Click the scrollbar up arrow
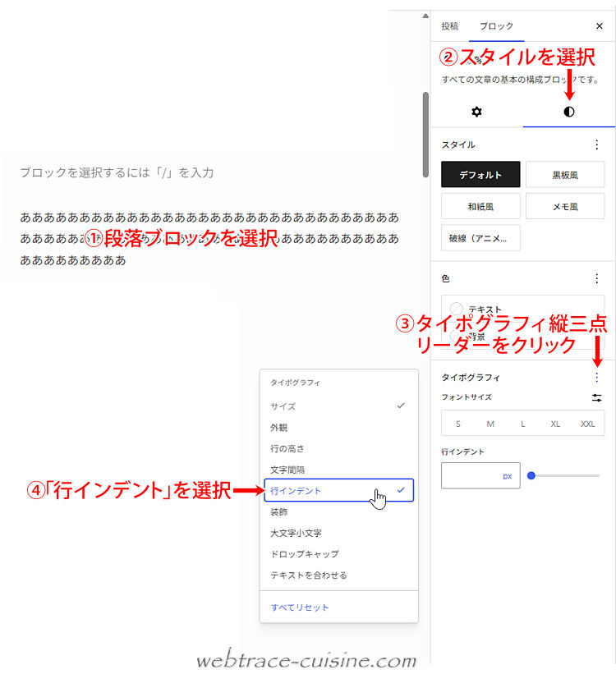Screen dimensions: 616x674 [x=425, y=16]
